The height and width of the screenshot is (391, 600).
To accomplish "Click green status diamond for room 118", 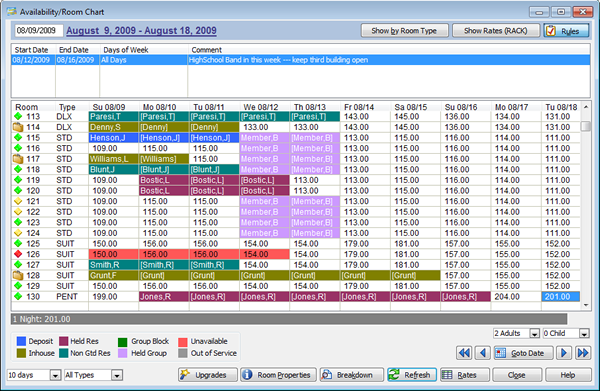I will 18,169.
